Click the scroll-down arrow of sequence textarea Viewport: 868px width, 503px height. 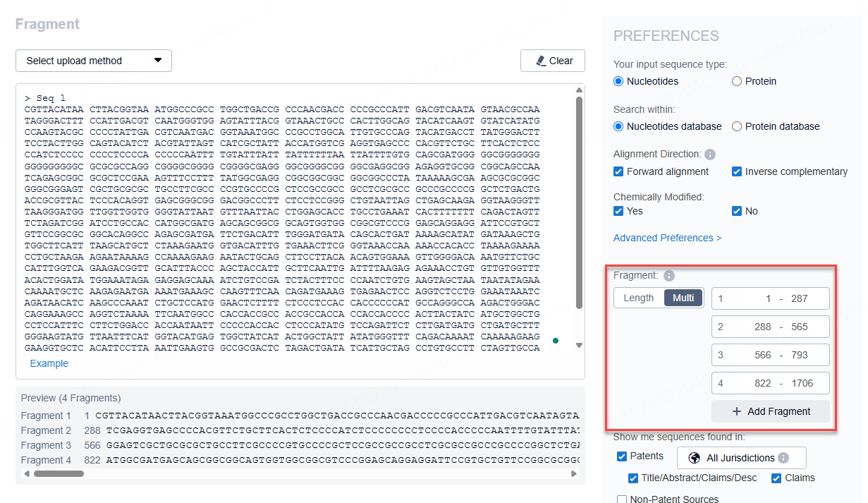[580, 345]
